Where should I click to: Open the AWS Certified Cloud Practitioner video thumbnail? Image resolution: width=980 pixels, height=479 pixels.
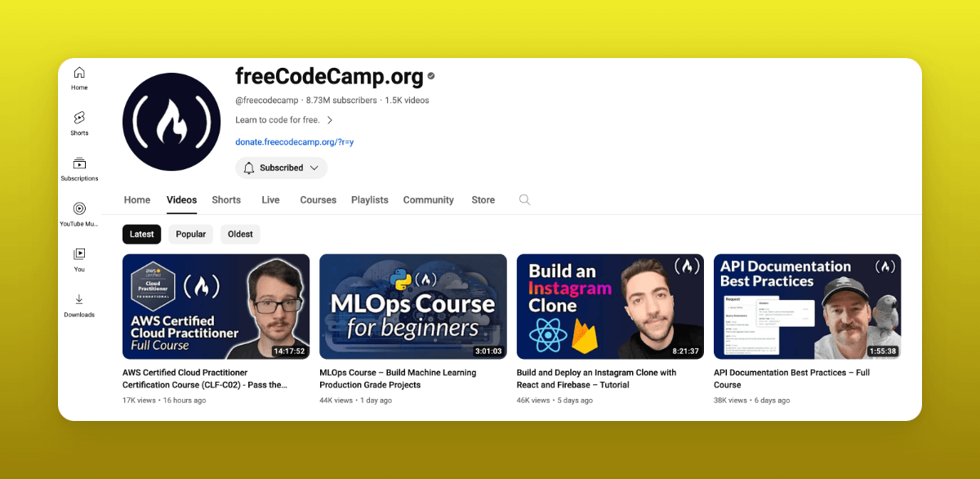point(216,307)
